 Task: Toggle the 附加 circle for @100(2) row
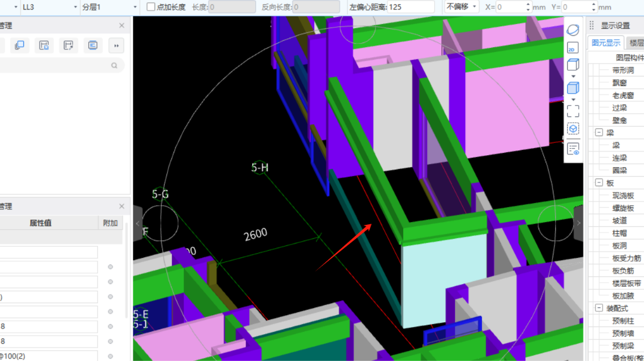110,356
